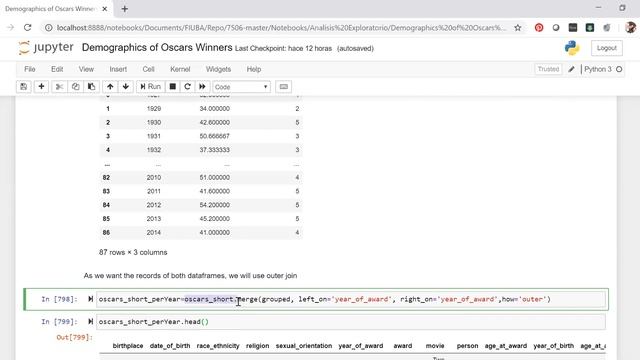The image size is (640, 360).
Task: Click the Last Checkpoint text
Action: pos(283,48)
